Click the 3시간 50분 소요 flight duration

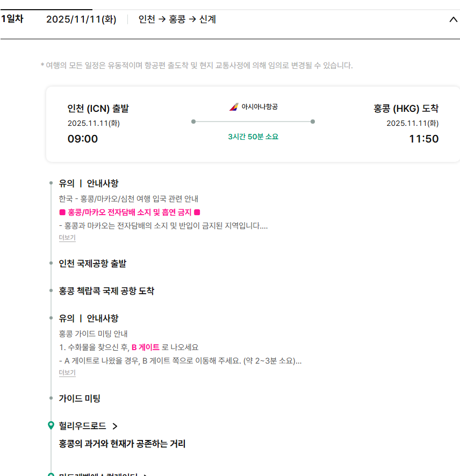[x=253, y=137]
